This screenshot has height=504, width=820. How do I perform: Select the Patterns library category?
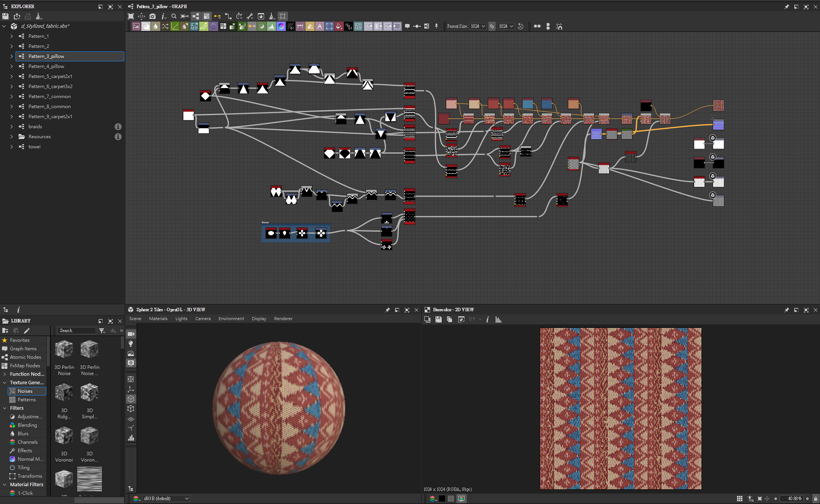[26, 400]
